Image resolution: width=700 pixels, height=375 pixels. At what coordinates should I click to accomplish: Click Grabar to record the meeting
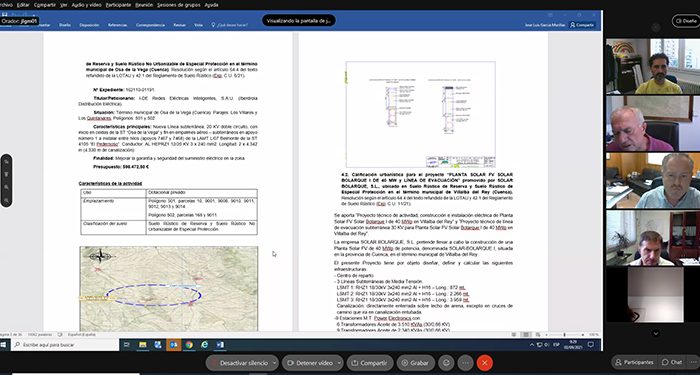click(415, 363)
